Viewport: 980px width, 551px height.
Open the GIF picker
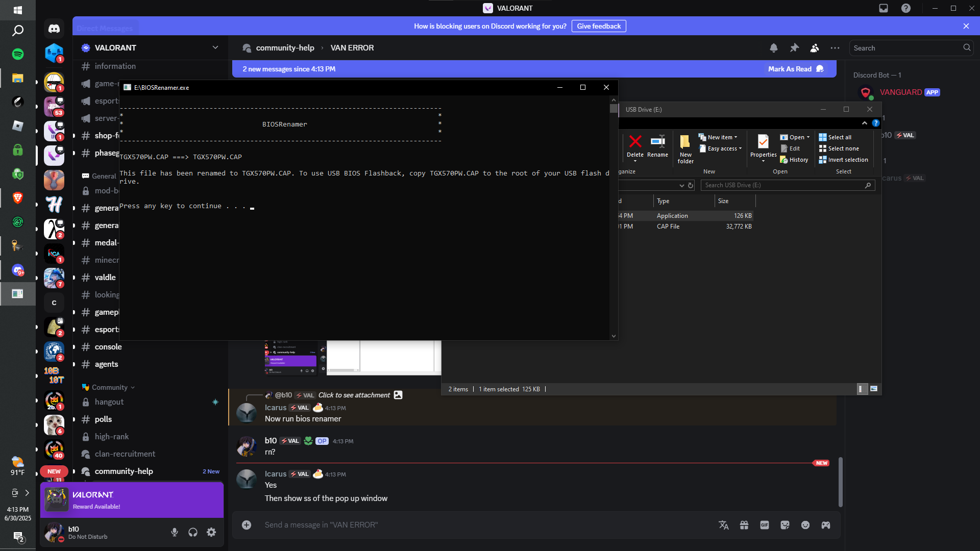coord(765,525)
